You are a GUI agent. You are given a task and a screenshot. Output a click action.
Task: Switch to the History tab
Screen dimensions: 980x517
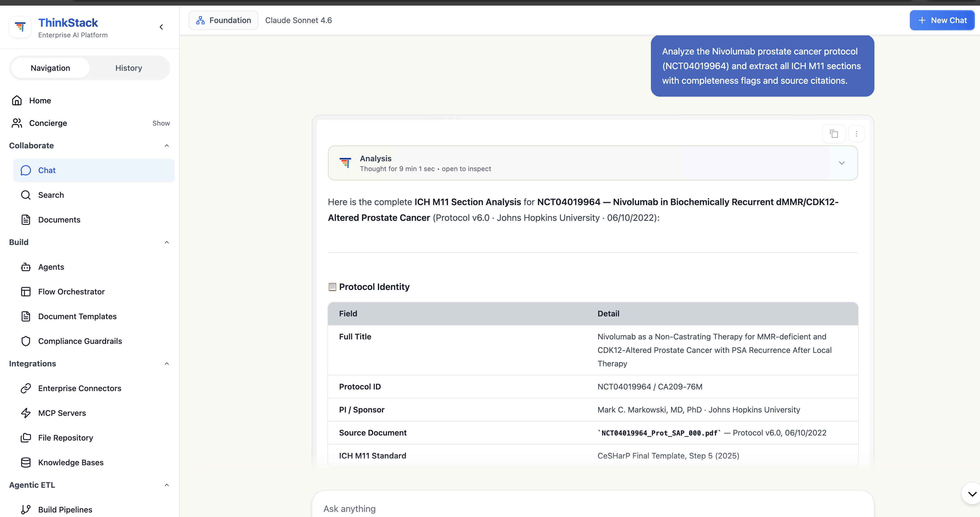point(129,68)
